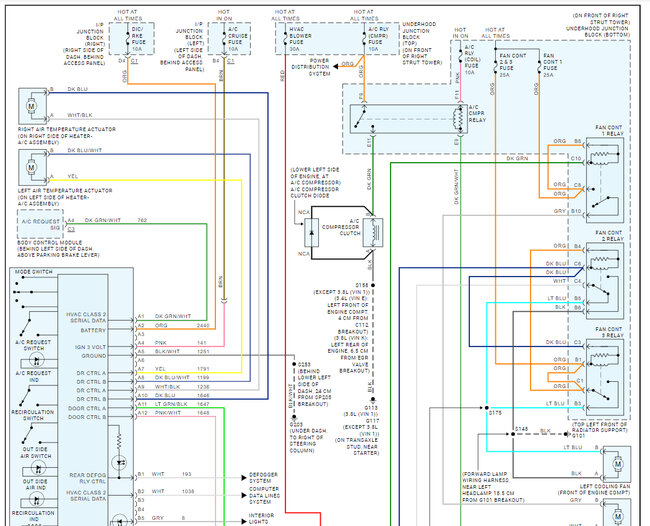Viewport: 650px width, 526px height.
Task: Click the Defogger System arrow
Action: (244, 478)
